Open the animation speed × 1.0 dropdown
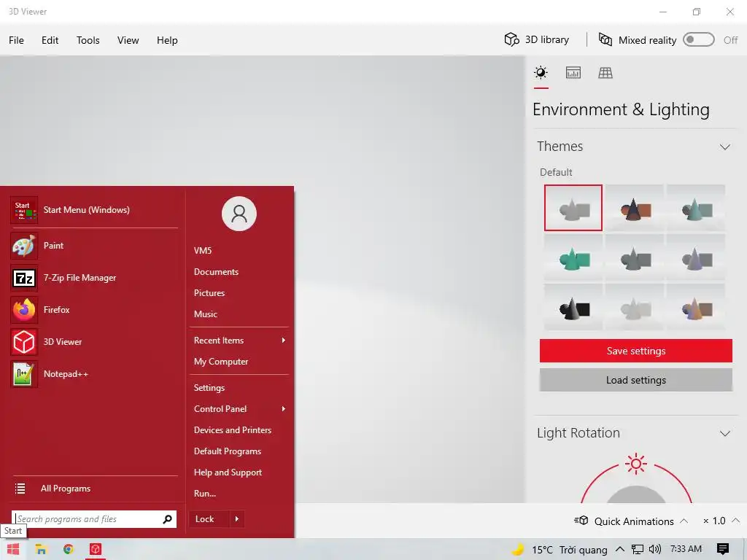The width and height of the screenshot is (747, 560). point(721,521)
